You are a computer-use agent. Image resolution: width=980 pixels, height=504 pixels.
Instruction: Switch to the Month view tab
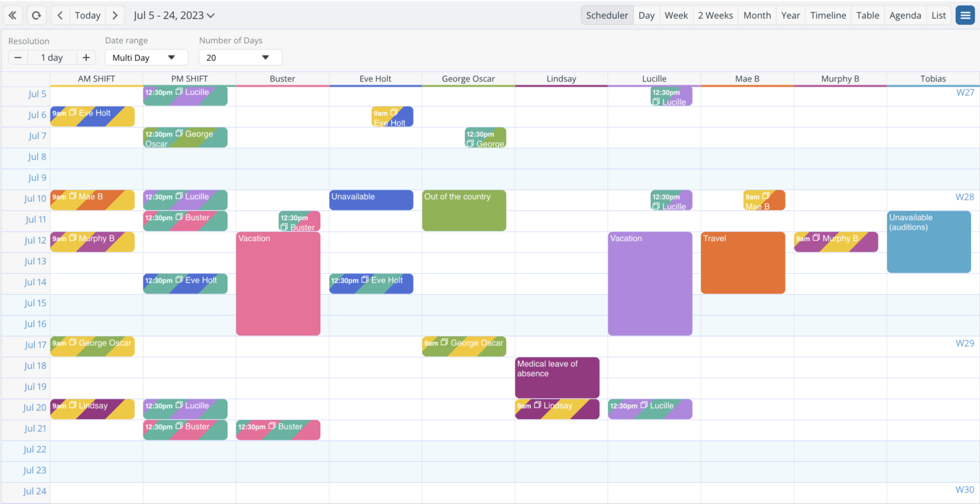coord(757,15)
